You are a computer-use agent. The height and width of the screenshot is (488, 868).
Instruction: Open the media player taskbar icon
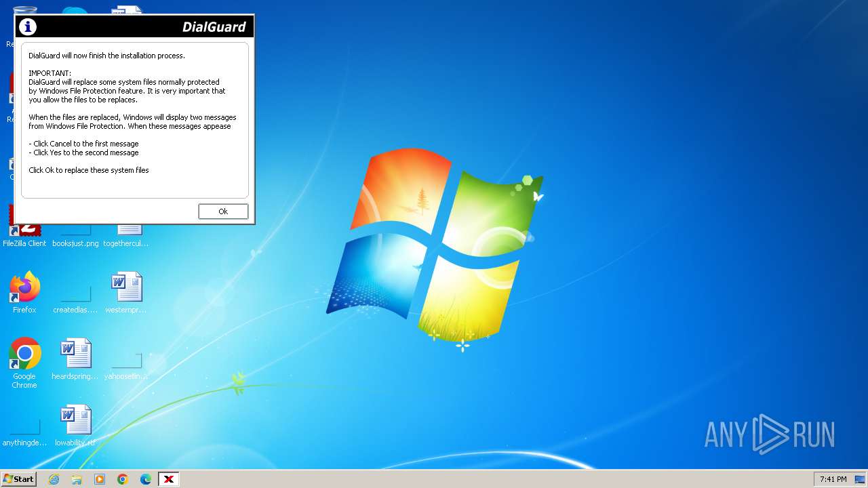100,479
